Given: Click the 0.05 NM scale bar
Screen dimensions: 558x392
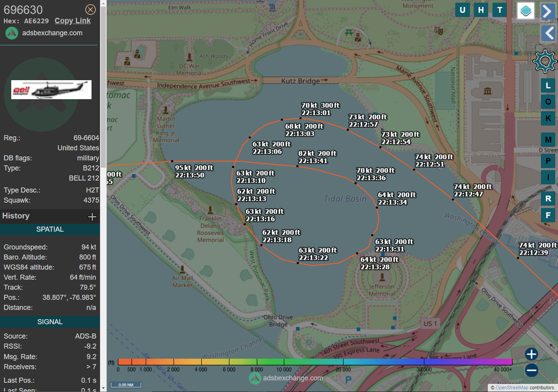Looking at the screenshot, I should pyautogui.click(x=126, y=385).
